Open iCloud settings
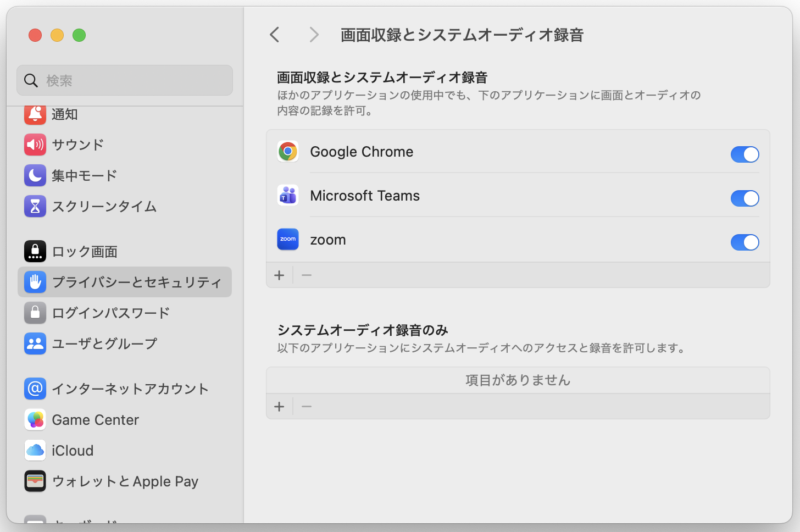Viewport: 800px width, 532px height. tap(125, 450)
